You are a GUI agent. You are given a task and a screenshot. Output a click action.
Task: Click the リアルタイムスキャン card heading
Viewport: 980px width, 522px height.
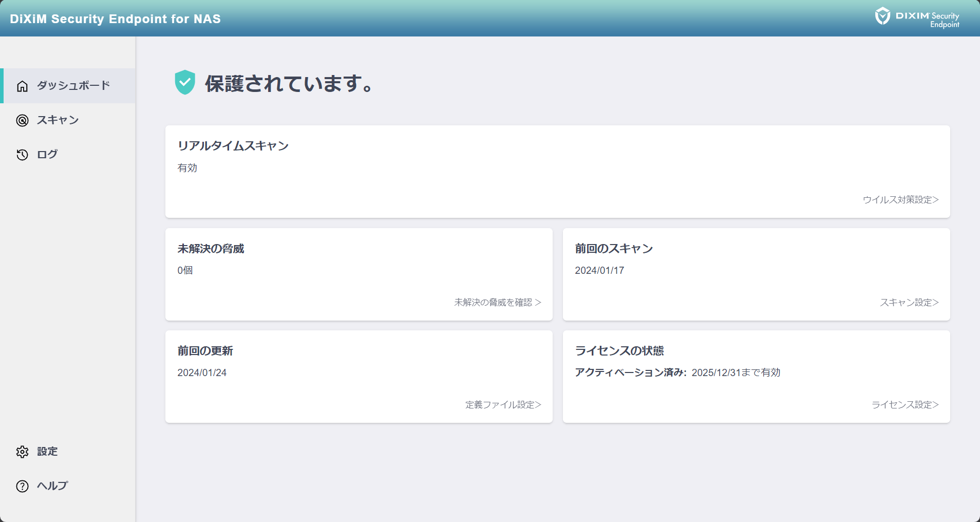click(x=233, y=146)
